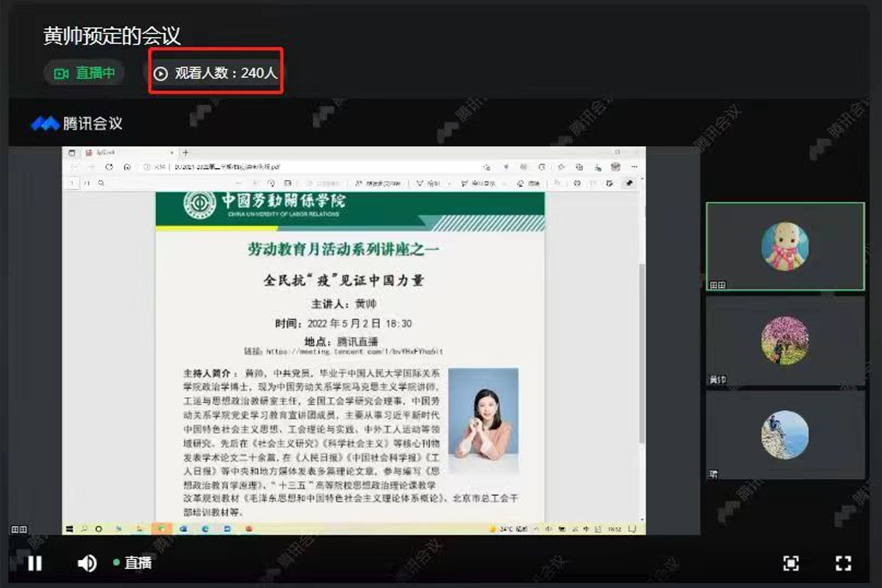Click the Cortana circle taskbar icon

pyautogui.click(x=98, y=529)
